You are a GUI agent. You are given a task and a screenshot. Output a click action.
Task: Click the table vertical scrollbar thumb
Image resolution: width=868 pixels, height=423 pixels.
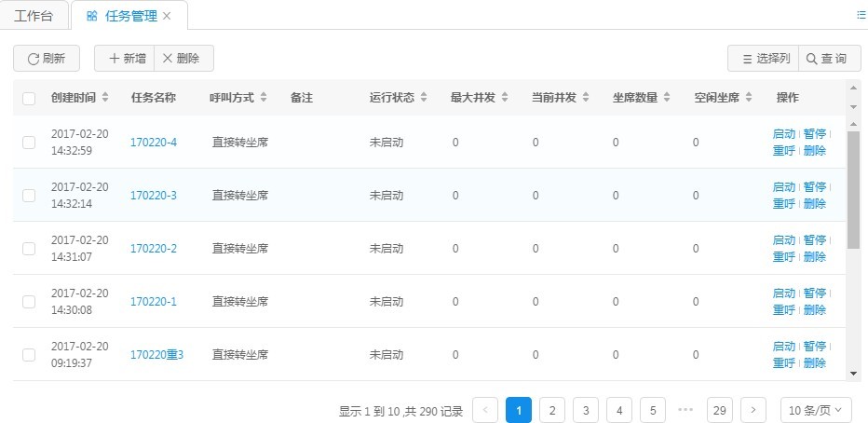click(x=853, y=191)
